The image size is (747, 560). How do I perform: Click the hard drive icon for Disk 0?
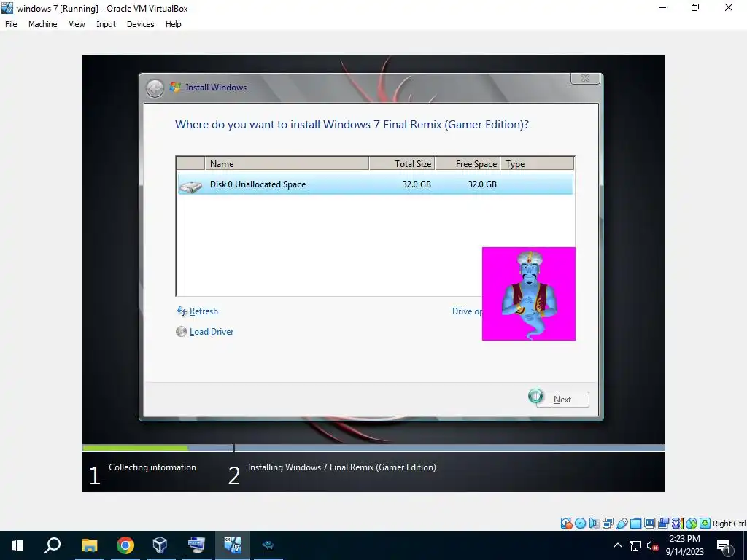pyautogui.click(x=191, y=186)
